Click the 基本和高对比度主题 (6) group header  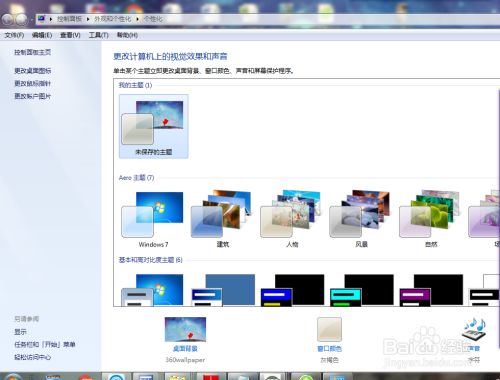point(151,260)
